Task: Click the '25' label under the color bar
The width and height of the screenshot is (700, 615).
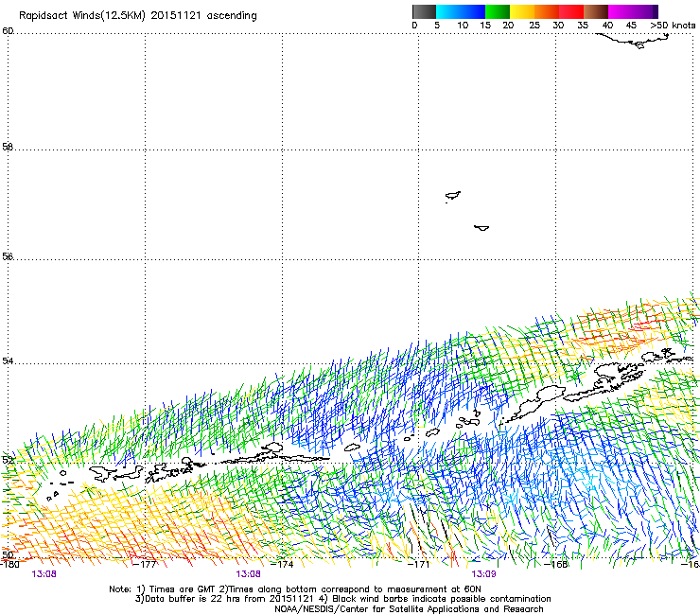Action: coord(534,26)
